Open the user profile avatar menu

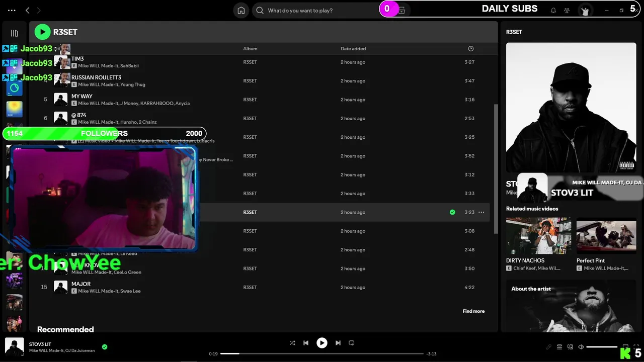pyautogui.click(x=585, y=10)
